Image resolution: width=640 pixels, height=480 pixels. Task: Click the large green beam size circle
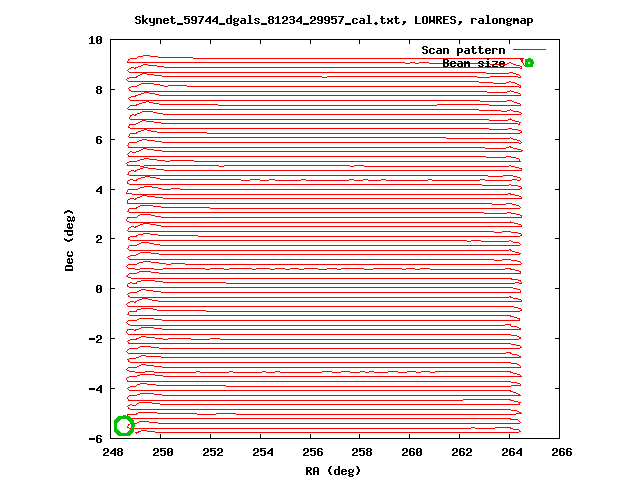pos(124,426)
